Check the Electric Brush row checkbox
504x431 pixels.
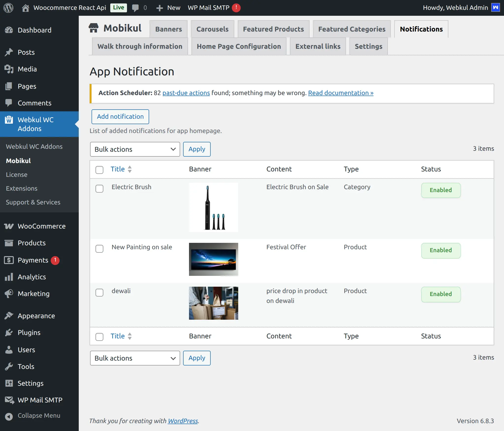(99, 189)
